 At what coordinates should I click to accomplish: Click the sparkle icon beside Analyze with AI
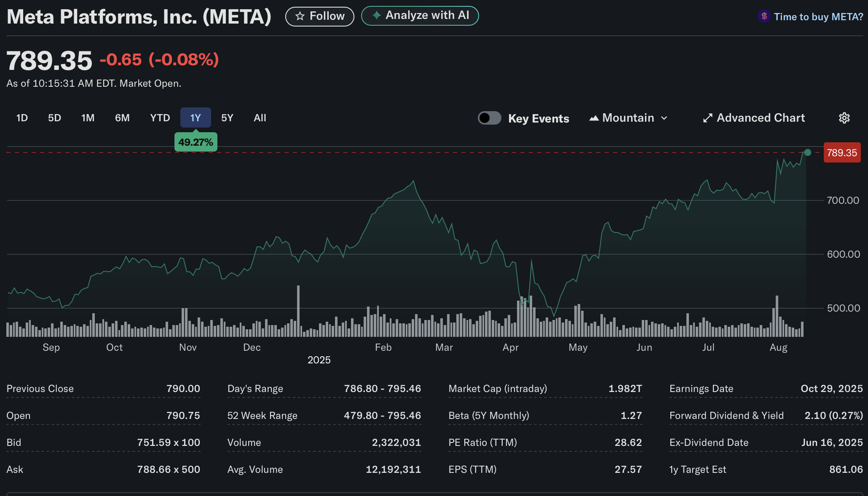point(376,15)
